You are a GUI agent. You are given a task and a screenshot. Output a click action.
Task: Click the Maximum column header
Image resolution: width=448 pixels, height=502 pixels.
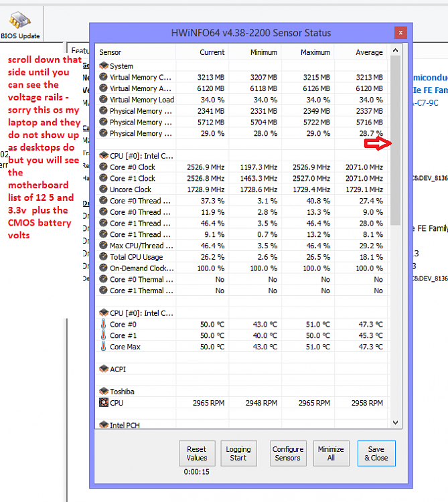[x=308, y=52]
